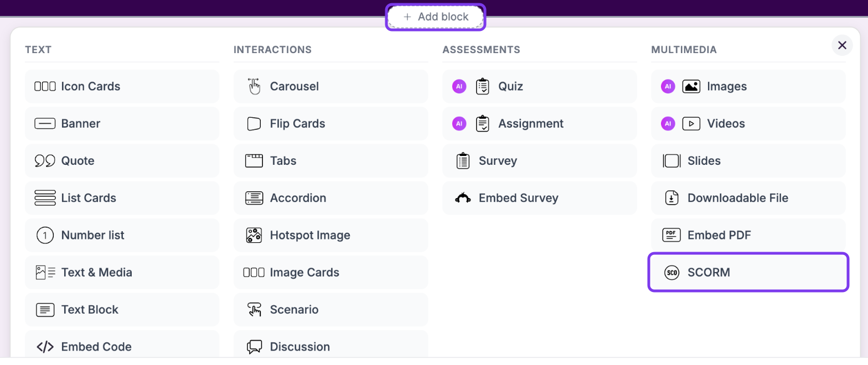Click the SCORM SCO icon
Image resolution: width=868 pixels, height=365 pixels.
click(x=671, y=272)
